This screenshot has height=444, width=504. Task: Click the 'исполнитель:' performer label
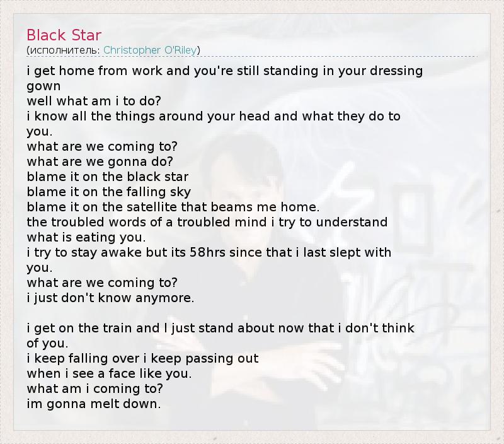(64, 50)
